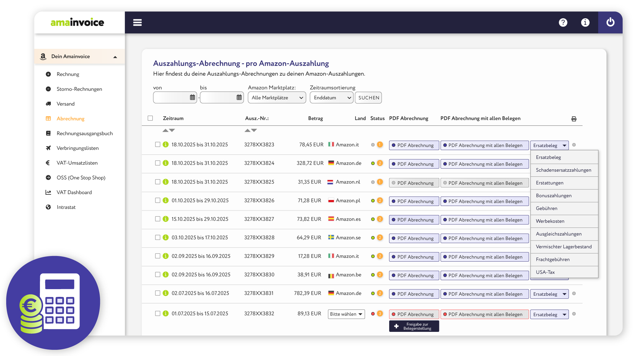Open 'Bitte wählen' country dropdown
The width and height of the screenshot is (644, 356).
click(346, 314)
